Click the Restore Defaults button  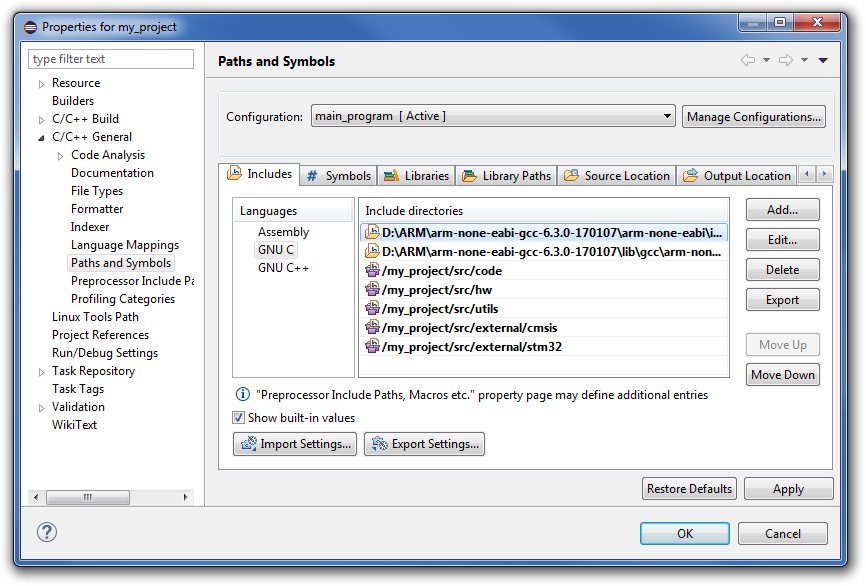(x=689, y=489)
